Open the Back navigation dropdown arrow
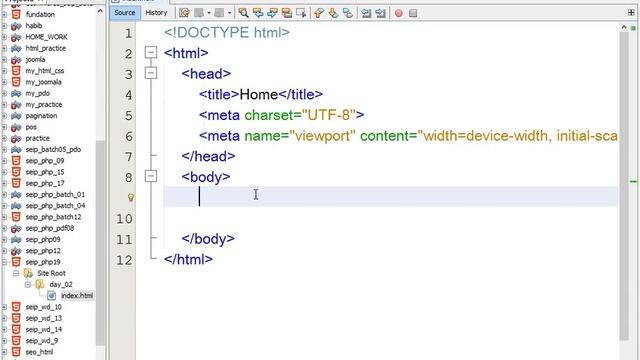The width and height of the screenshot is (640, 360). [209, 13]
